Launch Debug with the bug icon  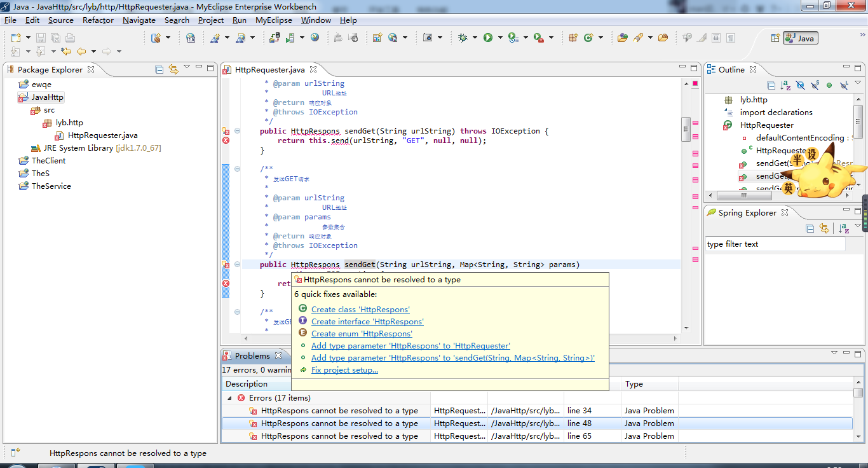click(463, 38)
